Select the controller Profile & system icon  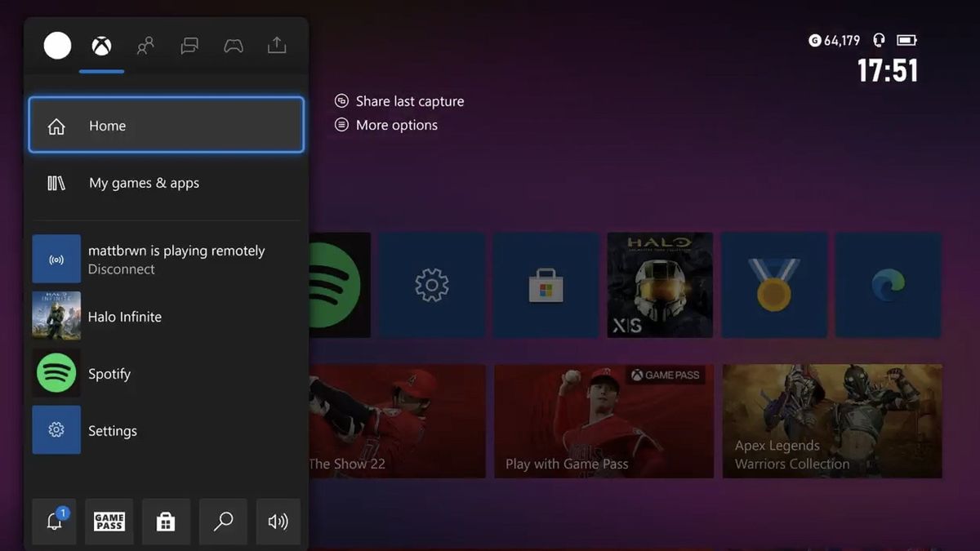233,46
